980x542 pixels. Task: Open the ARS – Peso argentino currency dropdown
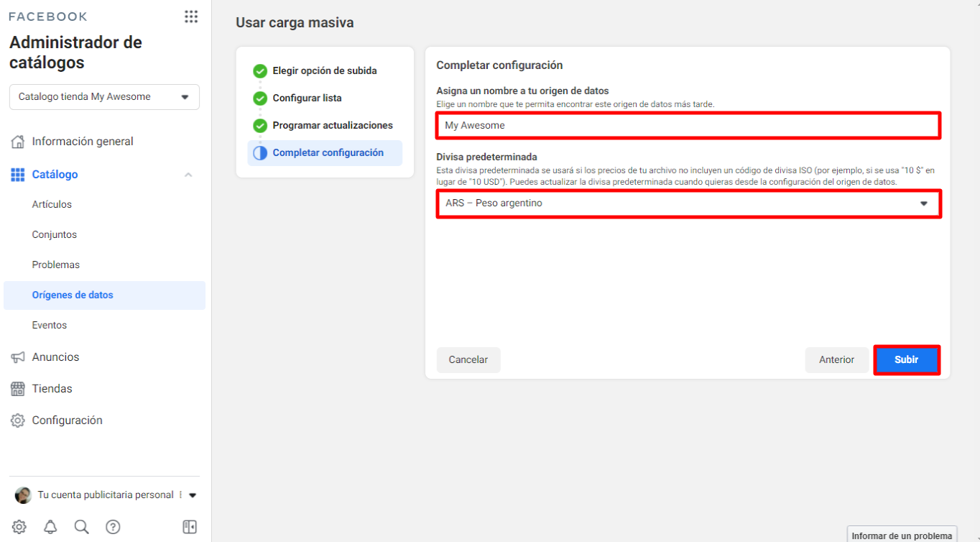click(x=688, y=203)
